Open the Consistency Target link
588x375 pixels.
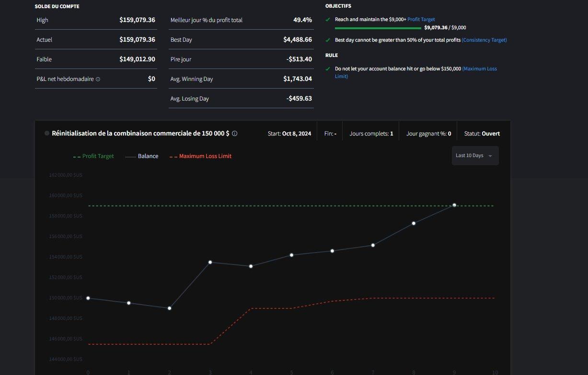pyautogui.click(x=484, y=40)
